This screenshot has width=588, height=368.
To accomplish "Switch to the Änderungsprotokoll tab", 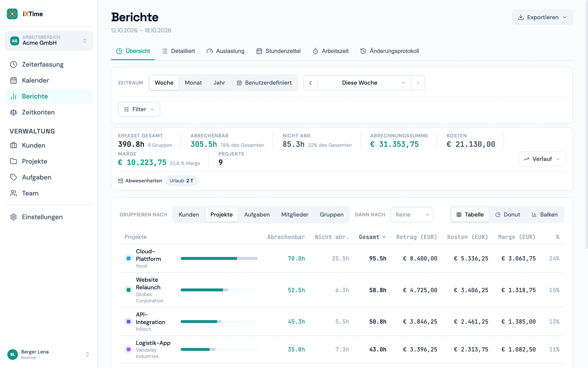I will coord(390,51).
